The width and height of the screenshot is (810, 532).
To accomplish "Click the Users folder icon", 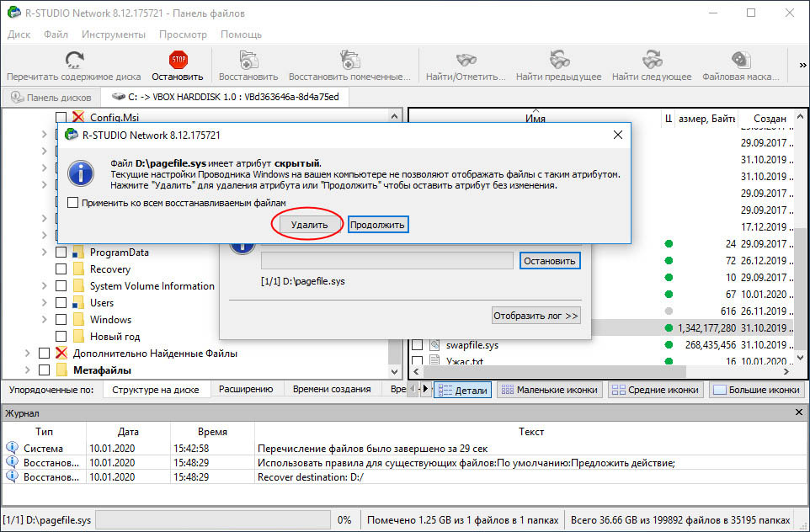I will coord(78,303).
